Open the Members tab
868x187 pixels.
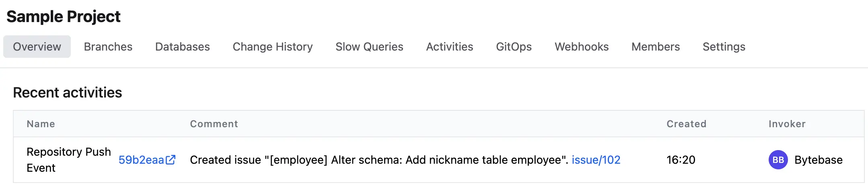pos(656,47)
